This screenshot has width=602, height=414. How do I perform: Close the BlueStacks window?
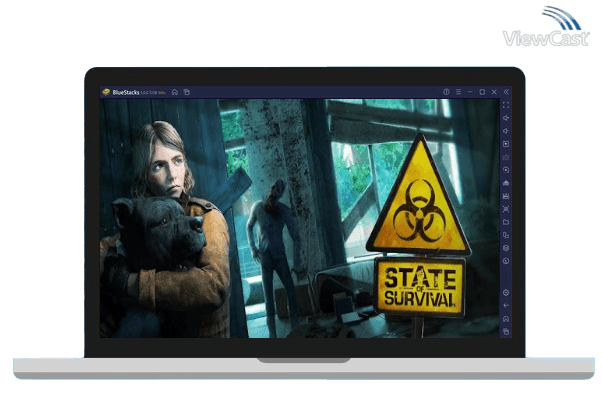(494, 92)
